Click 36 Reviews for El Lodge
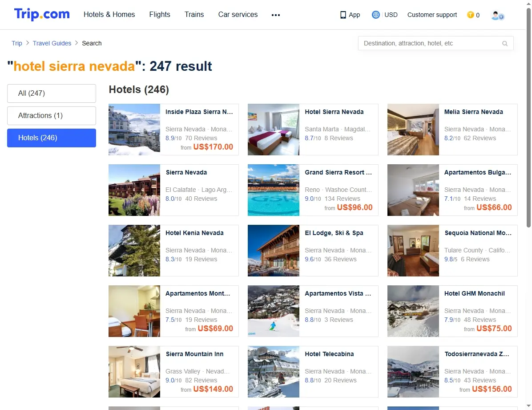 click(x=340, y=259)
